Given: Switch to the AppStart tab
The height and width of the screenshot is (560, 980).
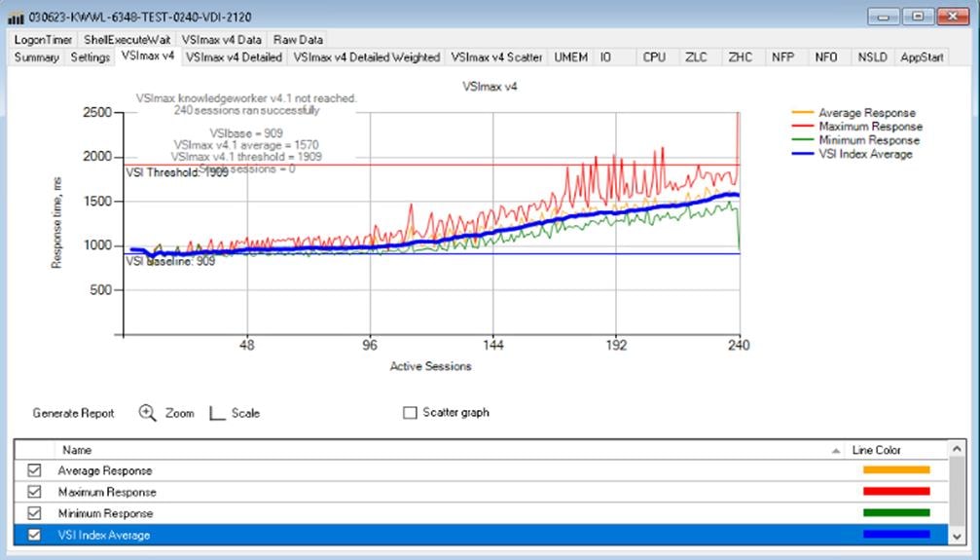Looking at the screenshot, I should pyautogui.click(x=922, y=57).
